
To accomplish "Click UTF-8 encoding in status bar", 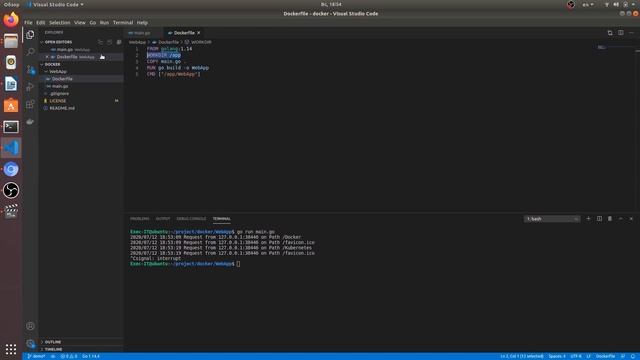I will point(576,356).
